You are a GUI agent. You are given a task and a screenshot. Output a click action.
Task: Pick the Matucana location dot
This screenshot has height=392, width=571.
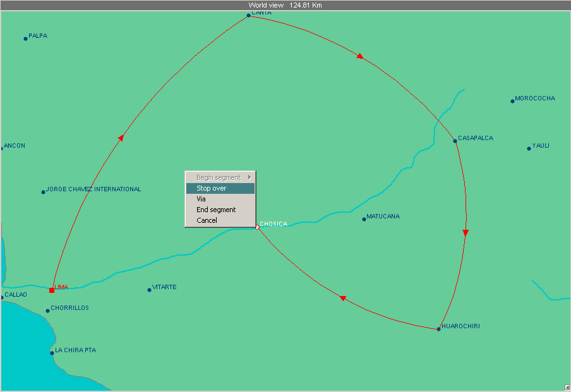pyautogui.click(x=364, y=219)
